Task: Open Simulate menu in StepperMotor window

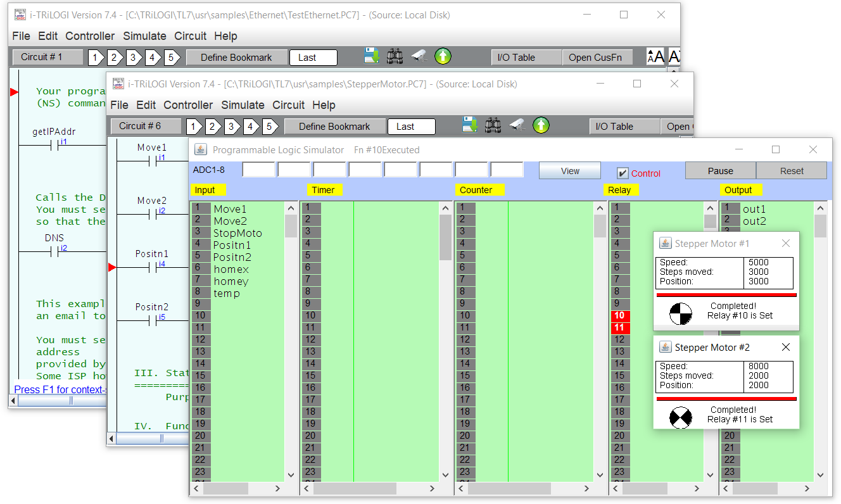Action: click(x=243, y=105)
